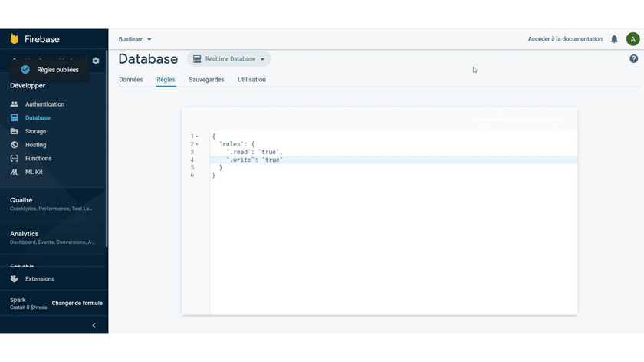Image resolution: width=644 pixels, height=362 pixels.
Task: Open notifications bell icon
Action: tap(614, 39)
